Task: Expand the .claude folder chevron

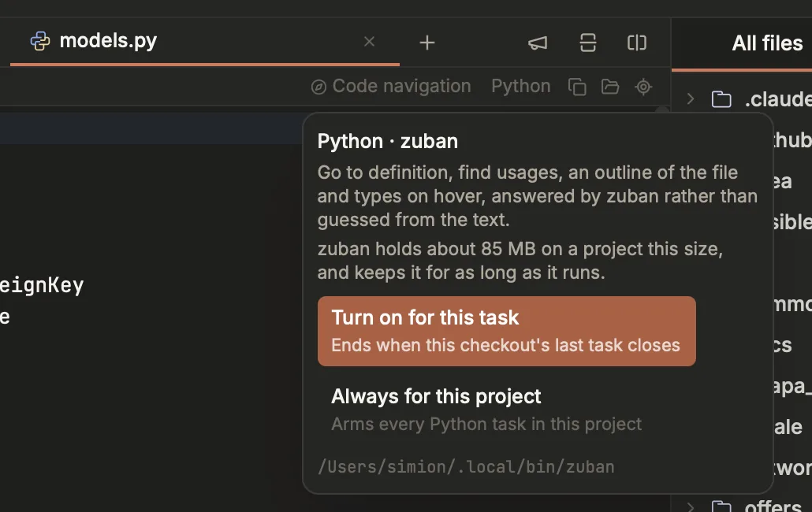Action: coord(691,98)
